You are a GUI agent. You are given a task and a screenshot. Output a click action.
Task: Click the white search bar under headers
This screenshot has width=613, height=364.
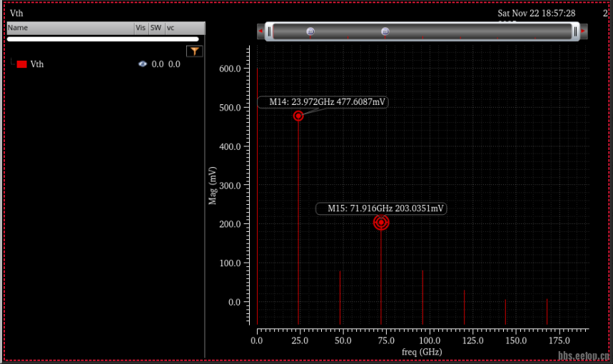[x=103, y=39]
